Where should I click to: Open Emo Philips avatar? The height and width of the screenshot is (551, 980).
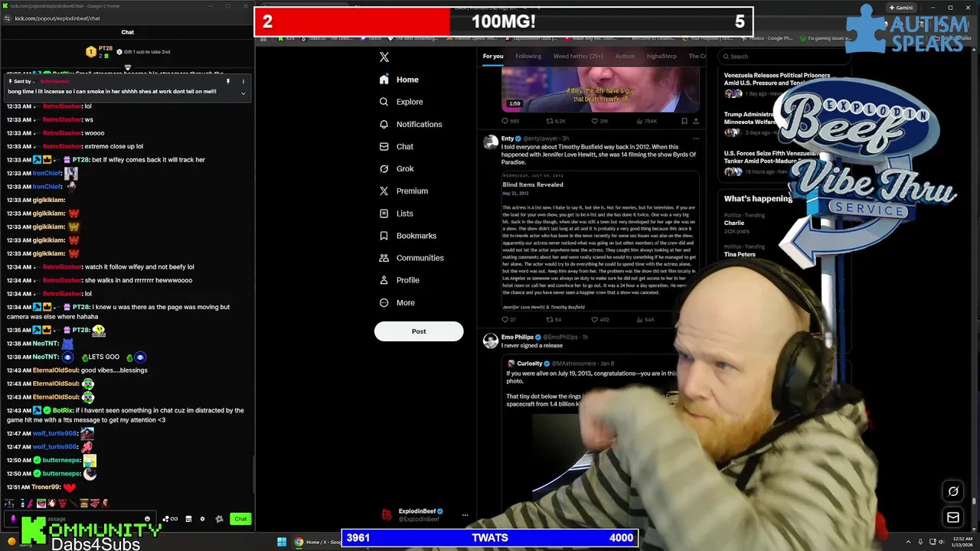click(491, 341)
